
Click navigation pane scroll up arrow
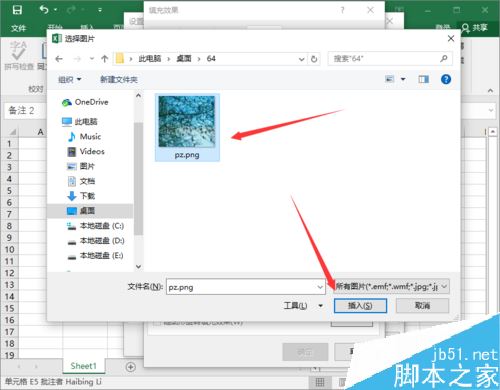click(139, 96)
